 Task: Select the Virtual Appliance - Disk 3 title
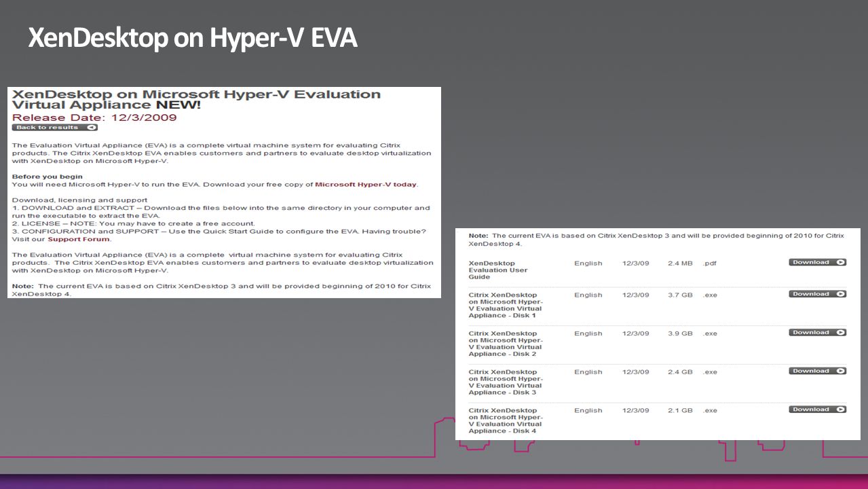pyautogui.click(x=506, y=382)
